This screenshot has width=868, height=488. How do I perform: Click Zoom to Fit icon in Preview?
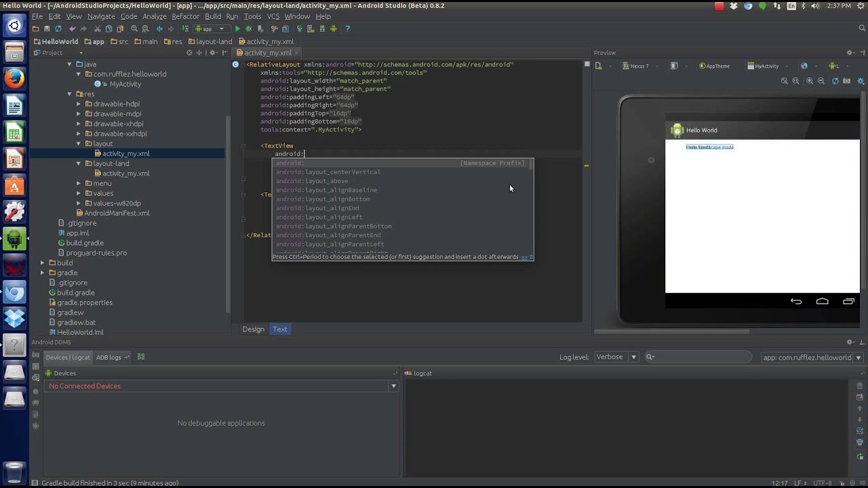click(x=784, y=81)
